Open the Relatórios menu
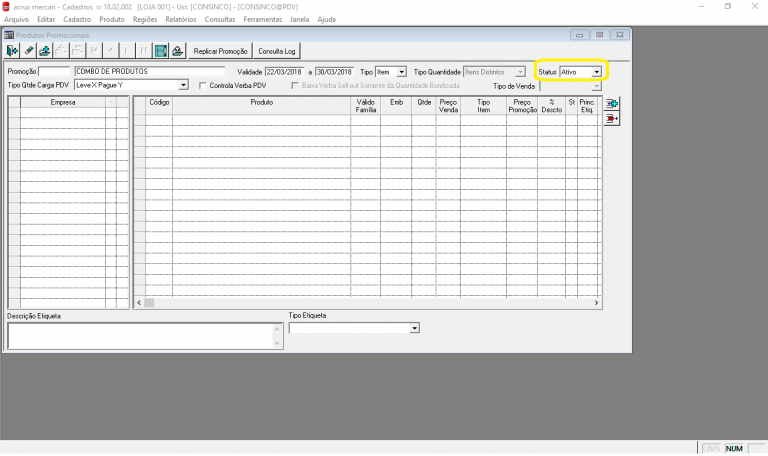The image size is (768, 456). (x=181, y=20)
